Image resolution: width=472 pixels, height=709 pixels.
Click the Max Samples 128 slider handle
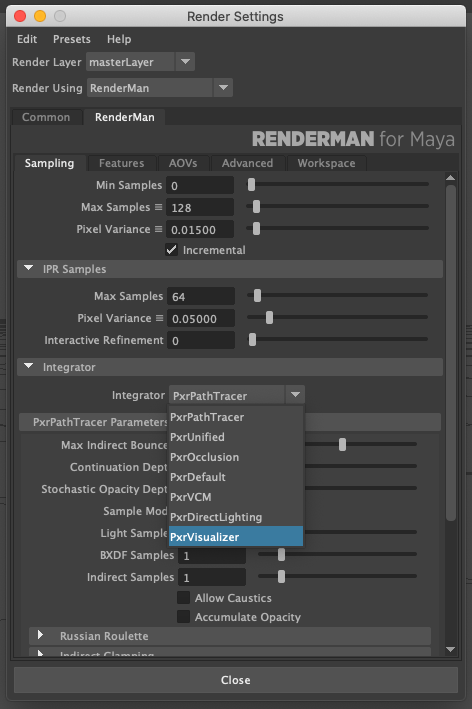click(x=256, y=207)
